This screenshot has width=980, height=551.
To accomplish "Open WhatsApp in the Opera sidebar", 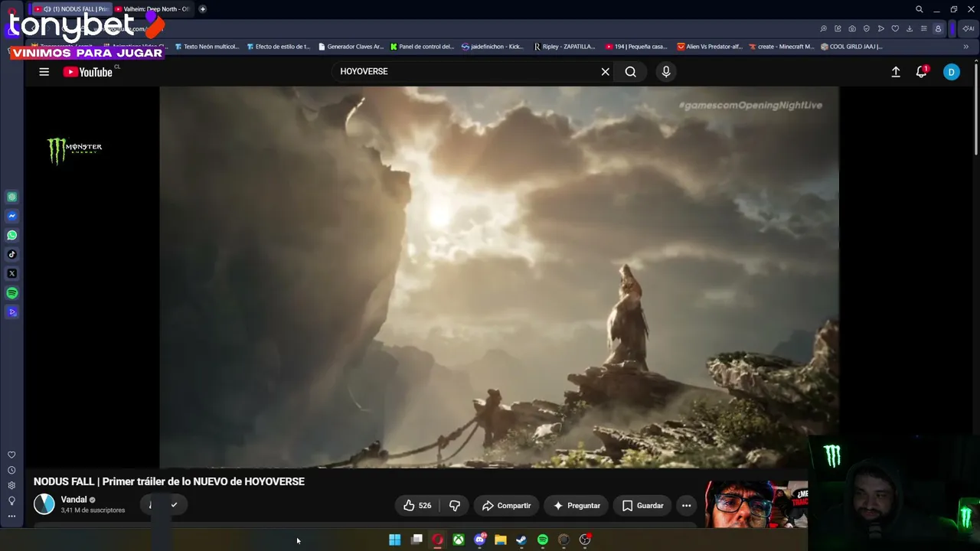I will coord(11,236).
